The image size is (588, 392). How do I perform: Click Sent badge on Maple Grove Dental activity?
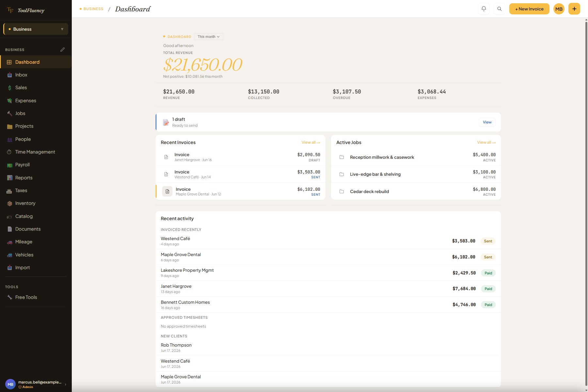488,257
